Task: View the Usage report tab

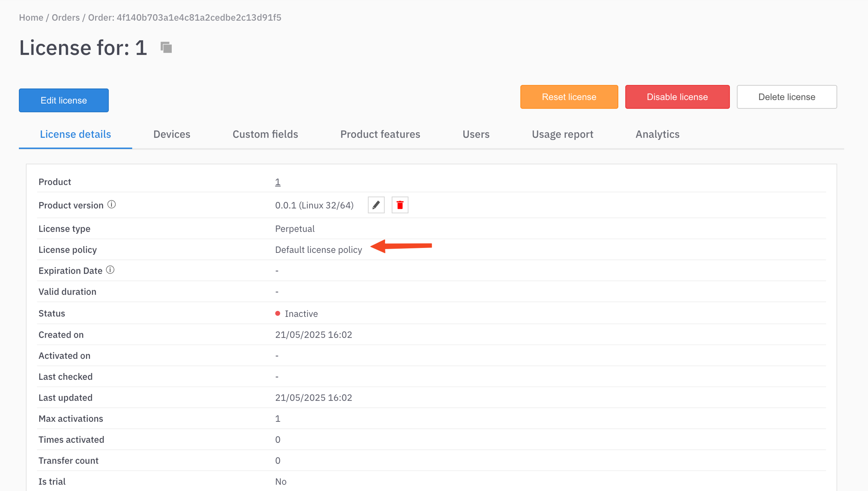Action: (x=562, y=134)
